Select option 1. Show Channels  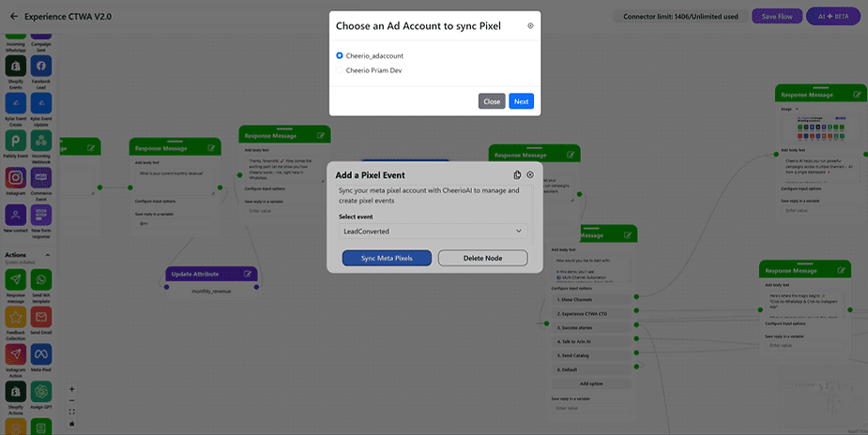point(591,300)
